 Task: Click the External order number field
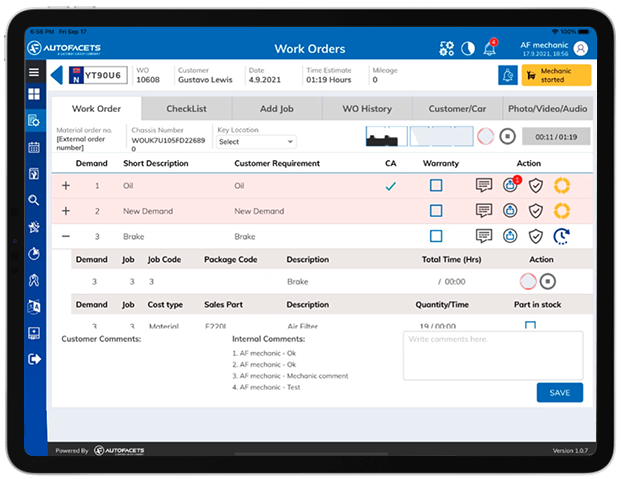pyautogui.click(x=80, y=143)
